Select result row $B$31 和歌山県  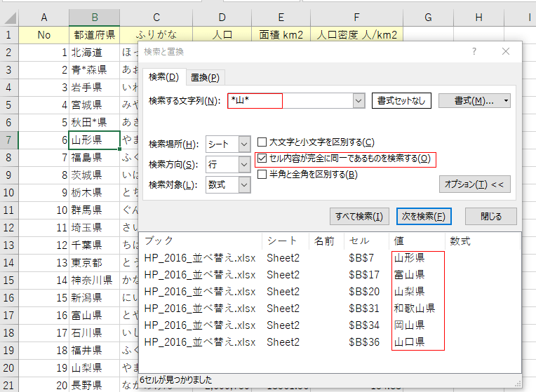(330, 309)
